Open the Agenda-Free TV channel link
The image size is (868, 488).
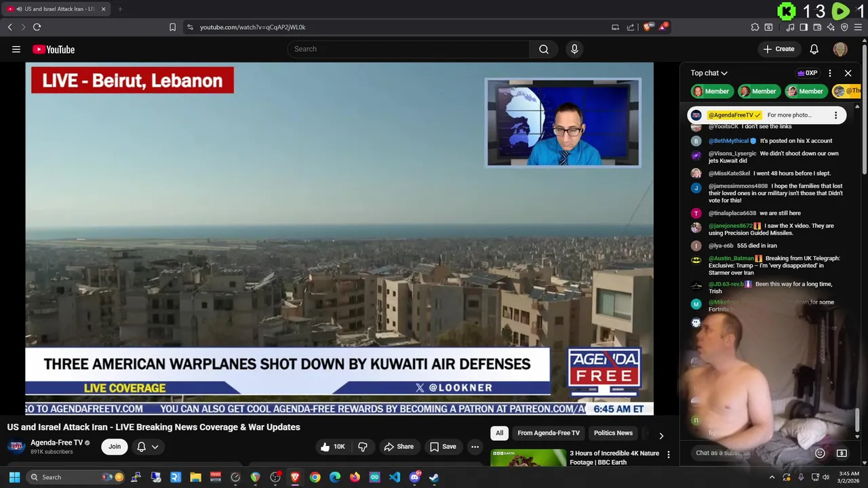56,443
